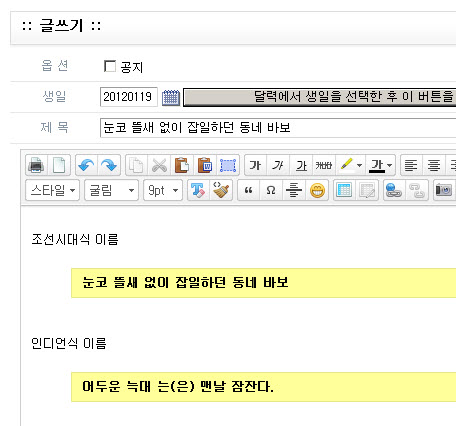Open the special character omega icon
Viewport: 456px width, 426px height.
tap(271, 191)
